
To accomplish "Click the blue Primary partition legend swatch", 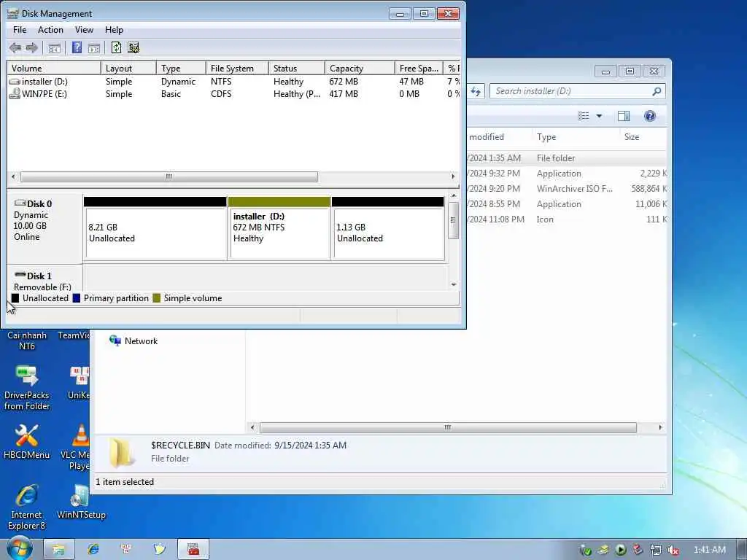I will pos(76,298).
